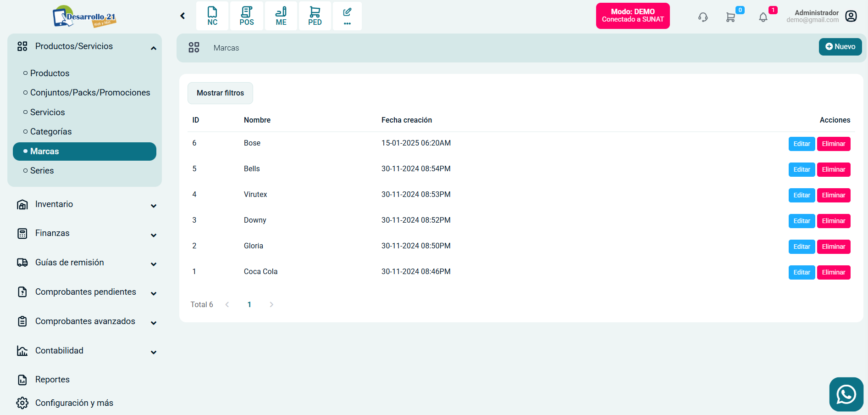Screen dimensions: 868x415
Task: Click the Nuevo button to add brand
Action: tap(840, 47)
